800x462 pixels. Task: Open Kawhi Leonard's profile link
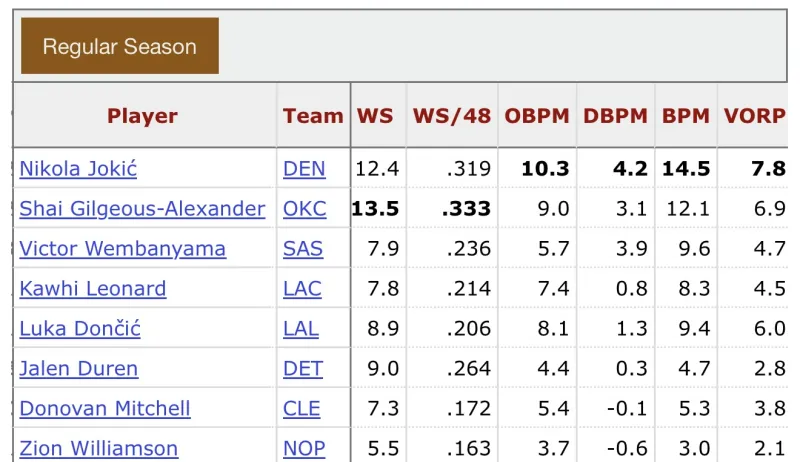pos(93,288)
